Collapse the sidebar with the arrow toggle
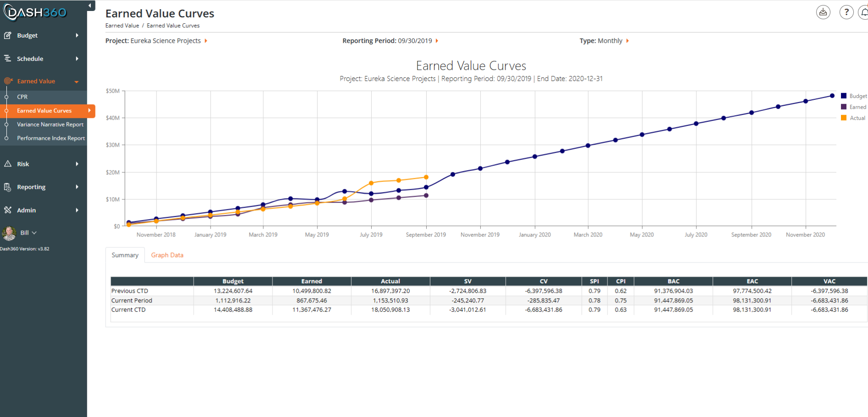The height and width of the screenshot is (417, 868). pyautogui.click(x=90, y=5)
